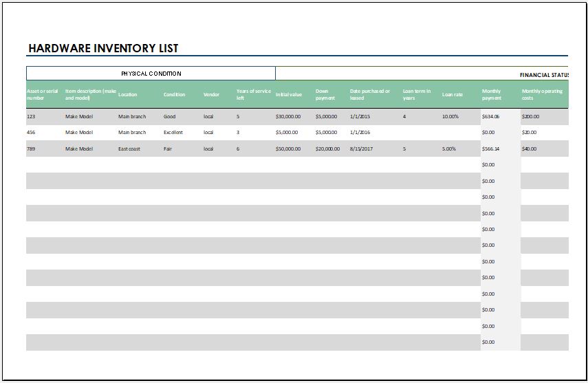Click loan term value 4

tap(404, 117)
